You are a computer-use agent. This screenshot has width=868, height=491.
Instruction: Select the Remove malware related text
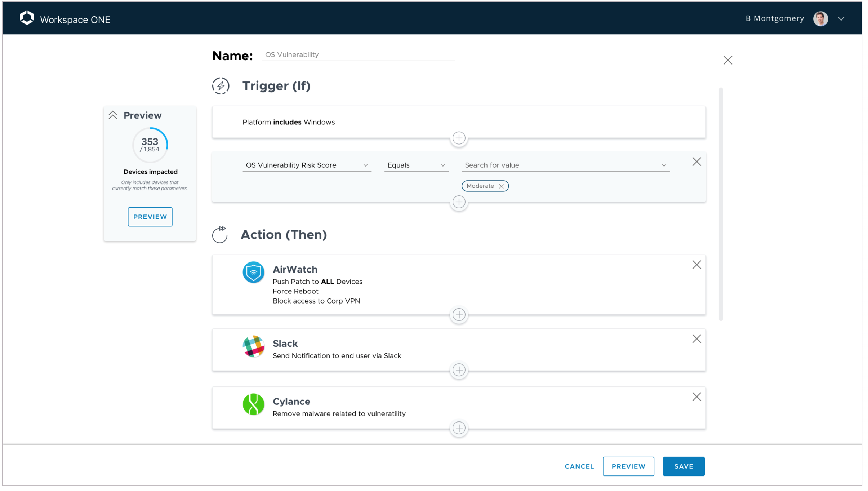[x=339, y=414]
